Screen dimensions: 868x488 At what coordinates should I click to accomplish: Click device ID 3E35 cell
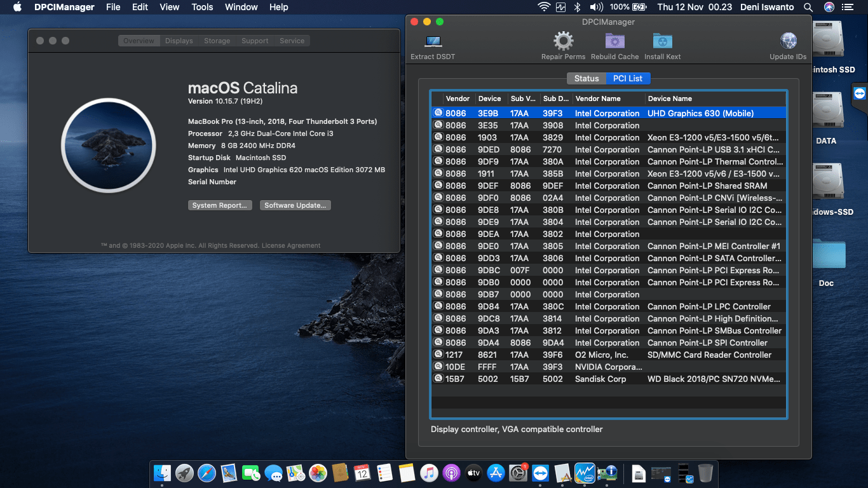click(488, 125)
